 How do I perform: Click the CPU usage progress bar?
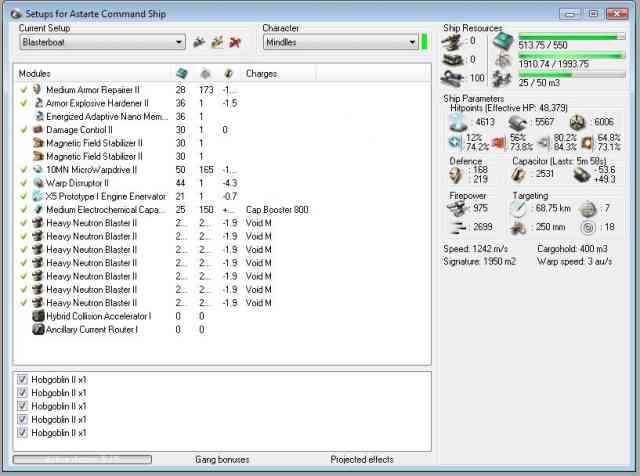coord(571,37)
